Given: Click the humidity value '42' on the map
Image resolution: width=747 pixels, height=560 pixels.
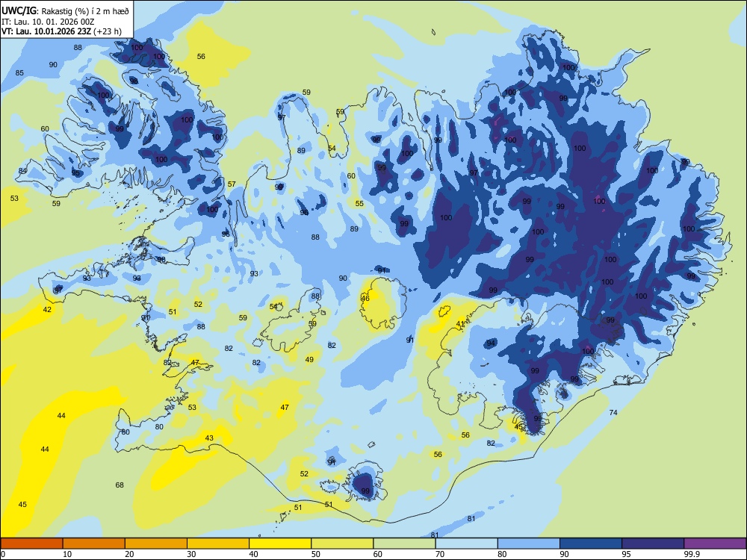Looking at the screenshot, I should click(47, 310).
